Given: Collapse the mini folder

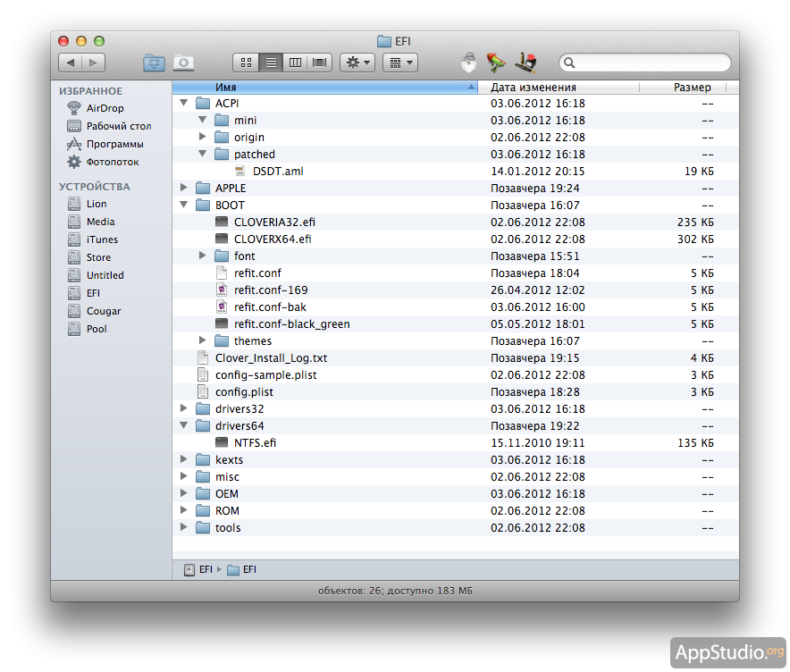Looking at the screenshot, I should coord(203,120).
